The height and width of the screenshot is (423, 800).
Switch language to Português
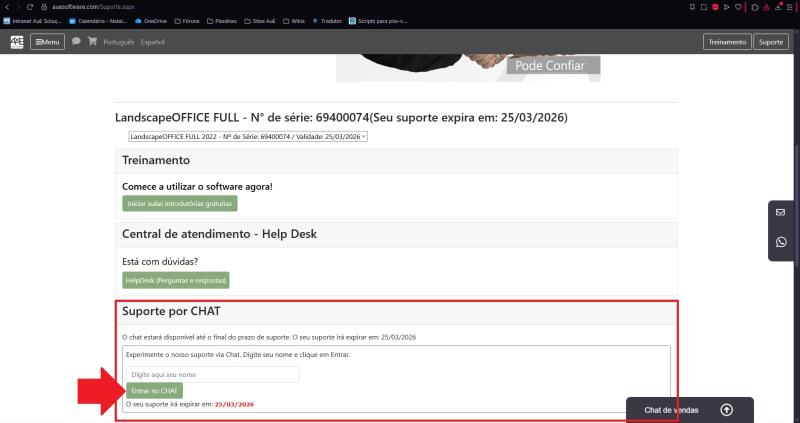pos(119,42)
